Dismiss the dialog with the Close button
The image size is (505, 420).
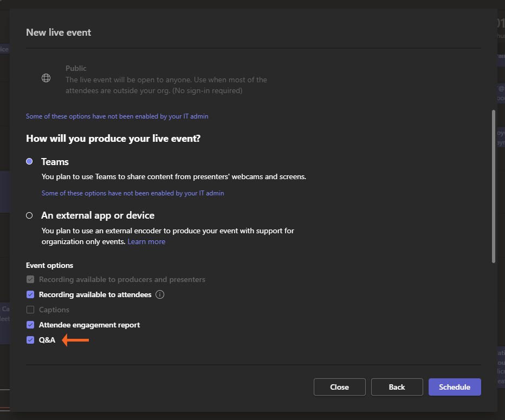(x=339, y=387)
